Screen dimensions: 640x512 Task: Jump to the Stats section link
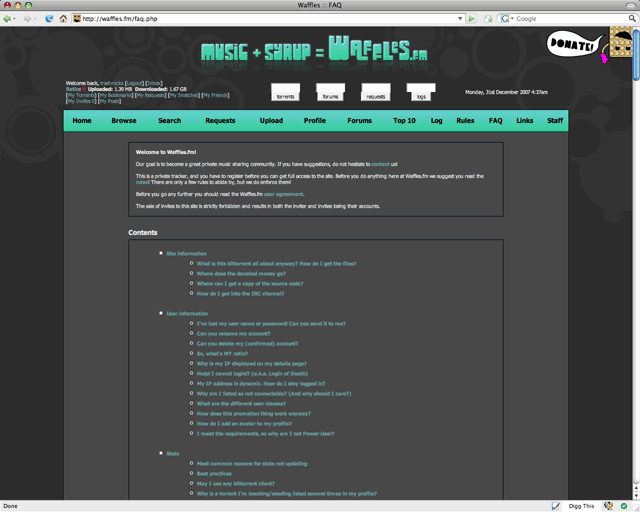tap(172, 454)
